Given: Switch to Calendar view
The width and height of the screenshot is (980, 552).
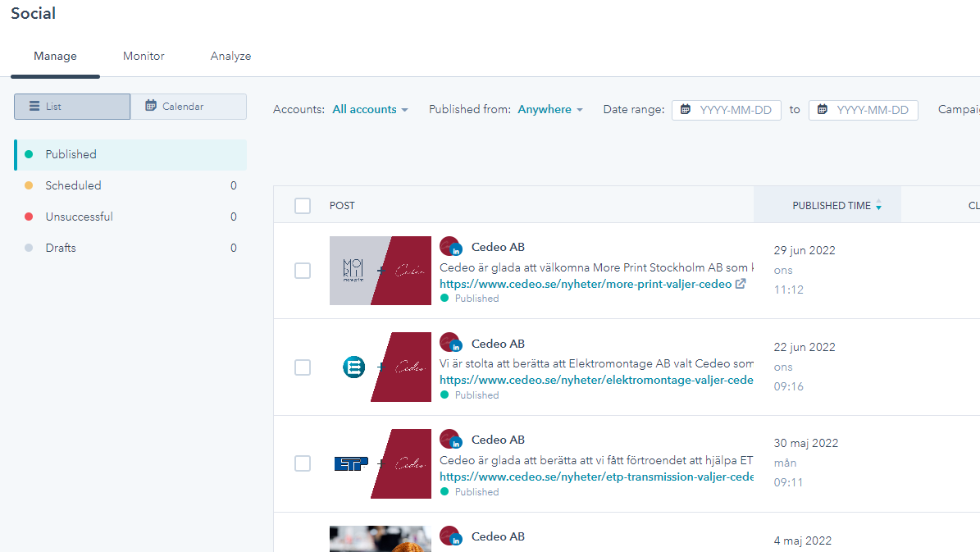Looking at the screenshot, I should 188,107.
